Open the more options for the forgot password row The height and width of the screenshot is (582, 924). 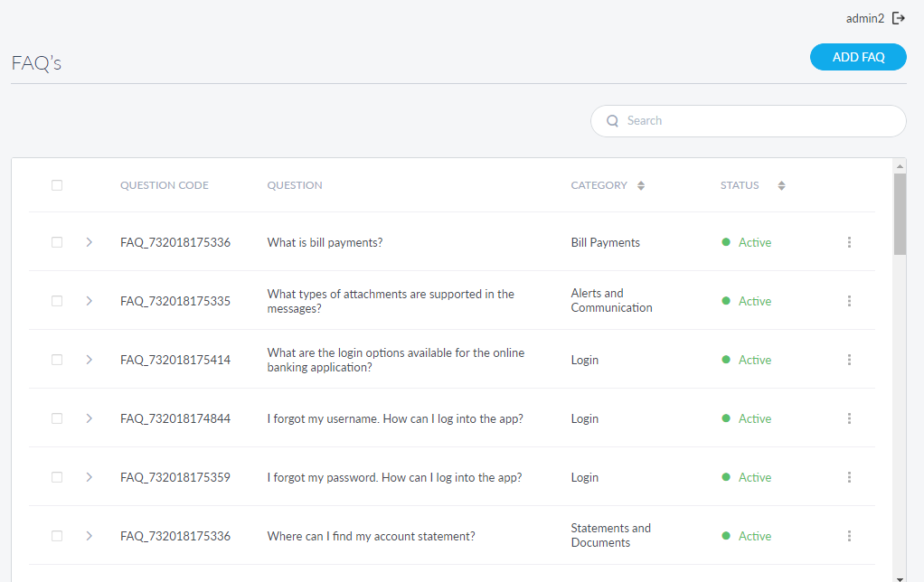tap(849, 477)
